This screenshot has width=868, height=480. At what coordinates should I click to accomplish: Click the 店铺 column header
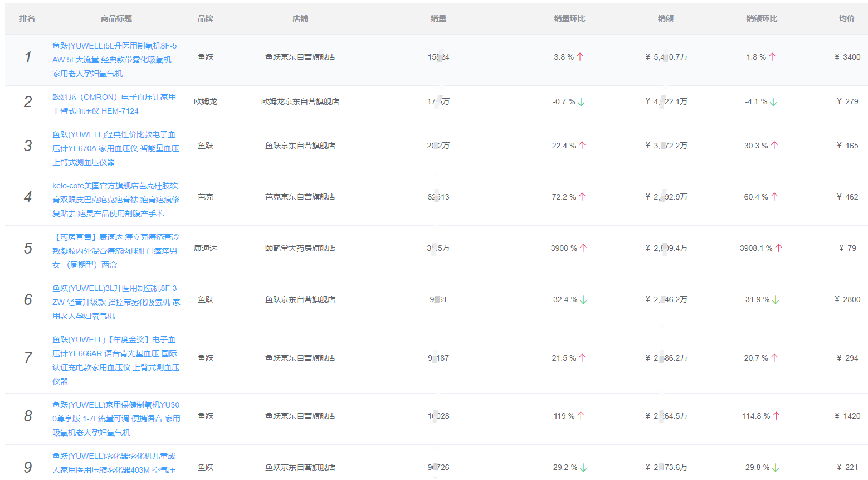tap(300, 18)
